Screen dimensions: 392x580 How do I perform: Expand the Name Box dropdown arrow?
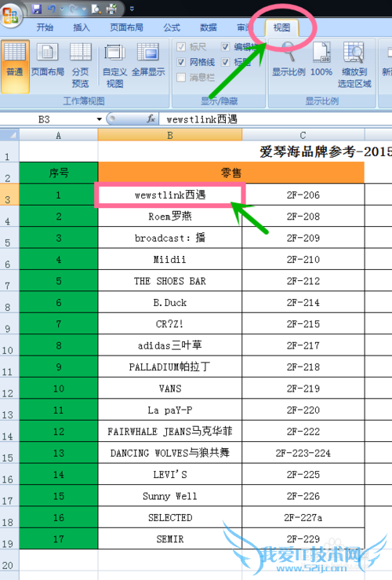pyautogui.click(x=99, y=119)
